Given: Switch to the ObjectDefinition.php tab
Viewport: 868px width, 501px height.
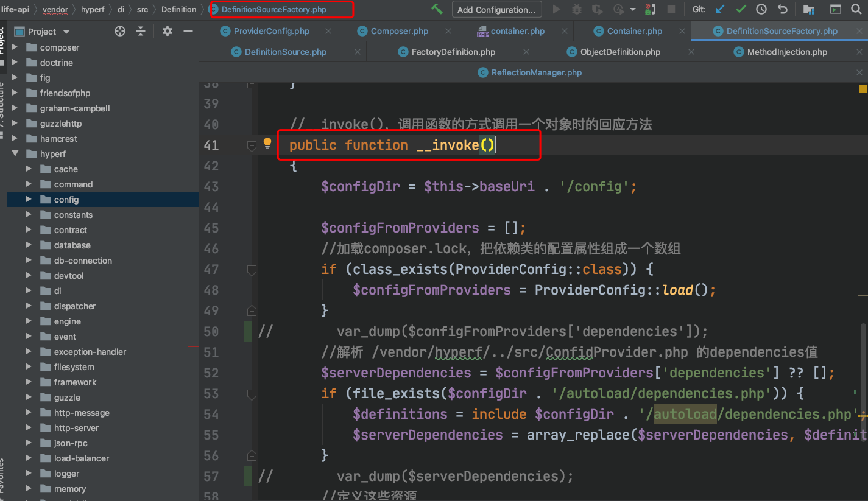Looking at the screenshot, I should [620, 52].
